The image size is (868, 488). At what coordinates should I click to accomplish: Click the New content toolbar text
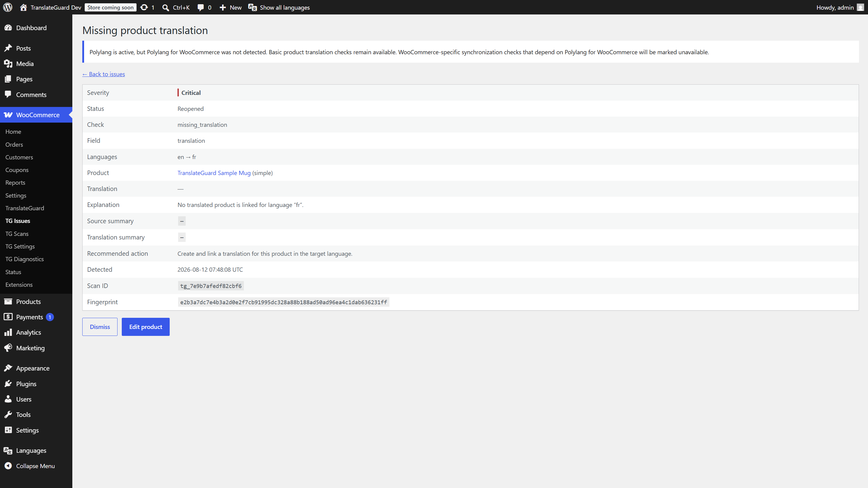(x=235, y=8)
